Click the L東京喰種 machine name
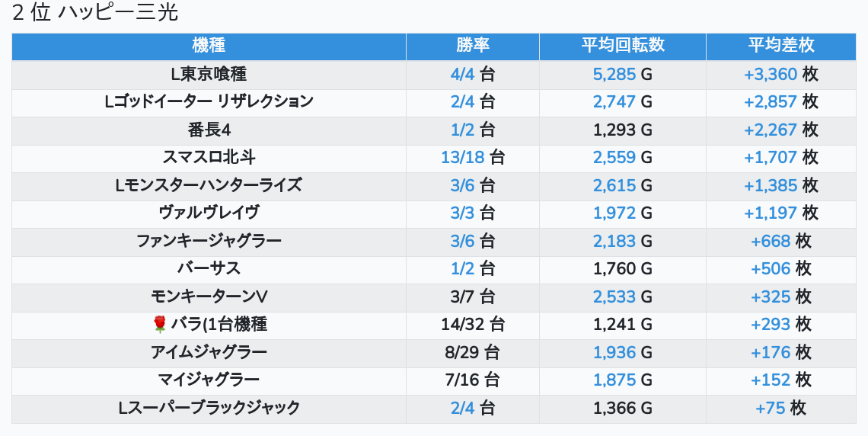 [209, 74]
